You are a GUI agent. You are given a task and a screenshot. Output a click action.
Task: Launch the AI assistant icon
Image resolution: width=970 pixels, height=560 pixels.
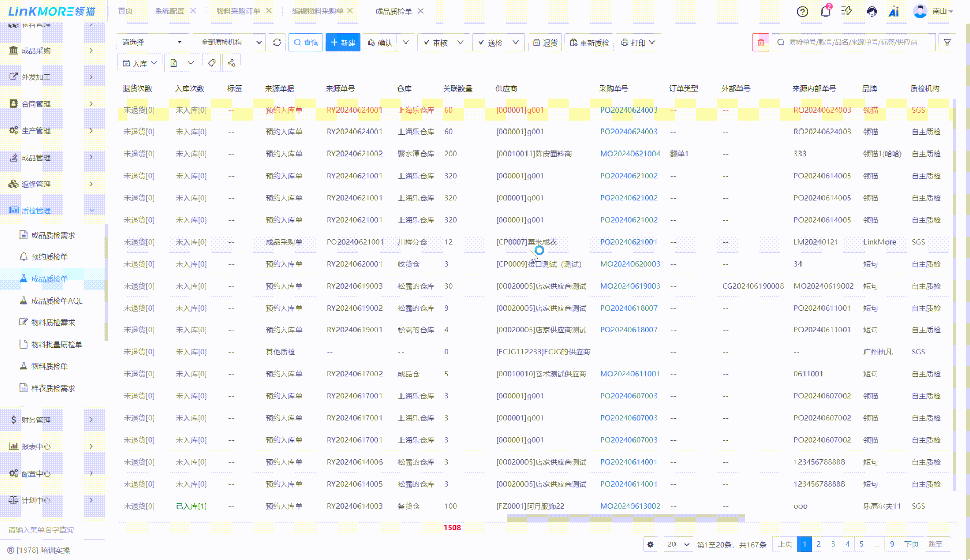click(x=894, y=11)
